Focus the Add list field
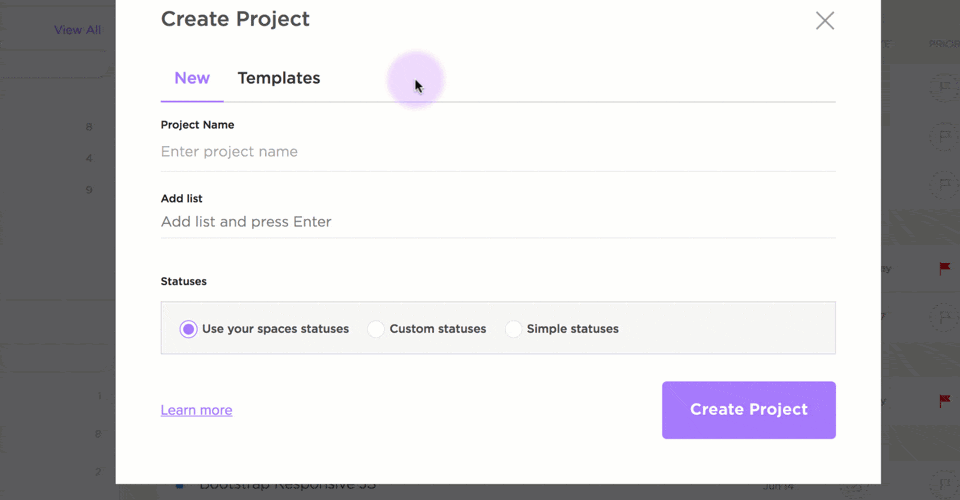The image size is (960, 500). pyautogui.click(x=497, y=222)
